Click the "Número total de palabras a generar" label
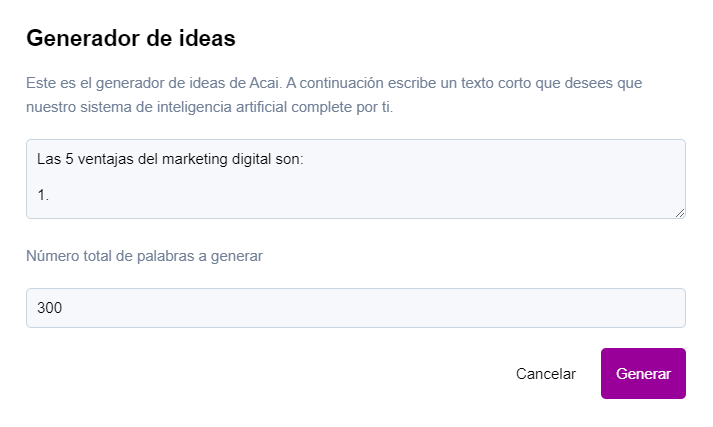Image resolution: width=713 pixels, height=427 pixels. point(144,256)
